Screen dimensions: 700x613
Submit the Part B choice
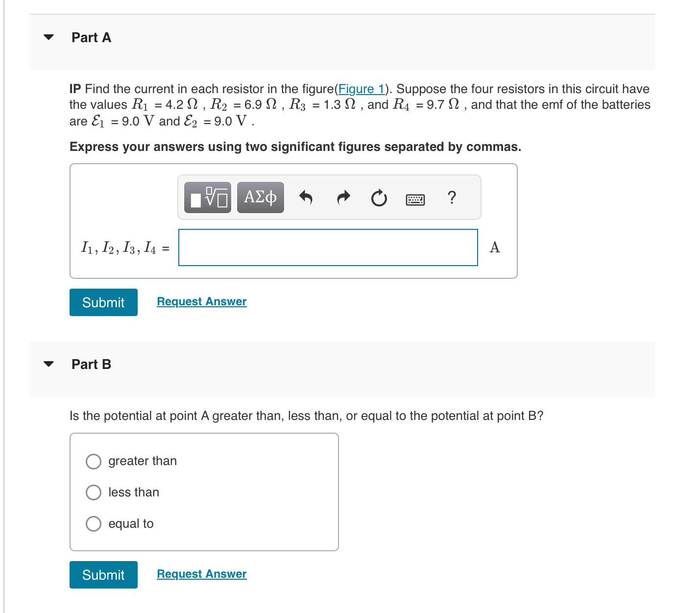click(x=103, y=574)
